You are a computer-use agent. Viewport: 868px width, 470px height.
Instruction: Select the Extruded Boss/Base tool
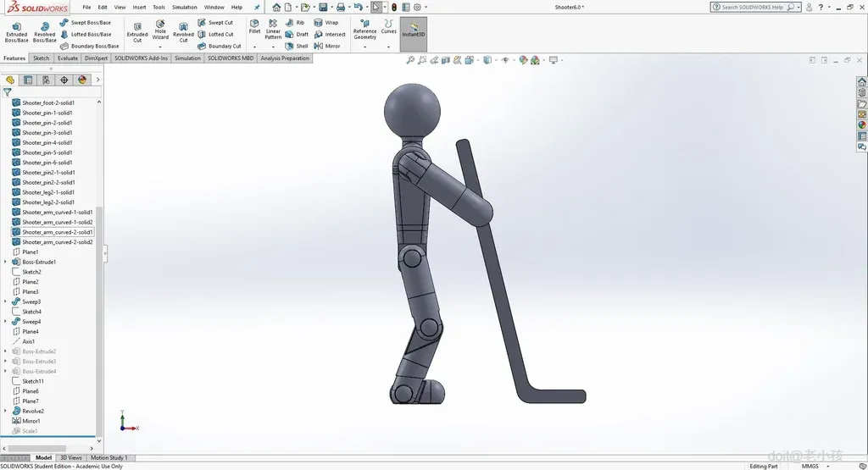tap(16, 31)
